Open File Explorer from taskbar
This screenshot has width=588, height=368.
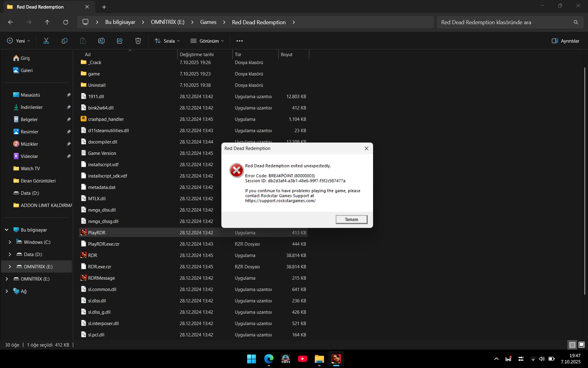click(x=319, y=359)
